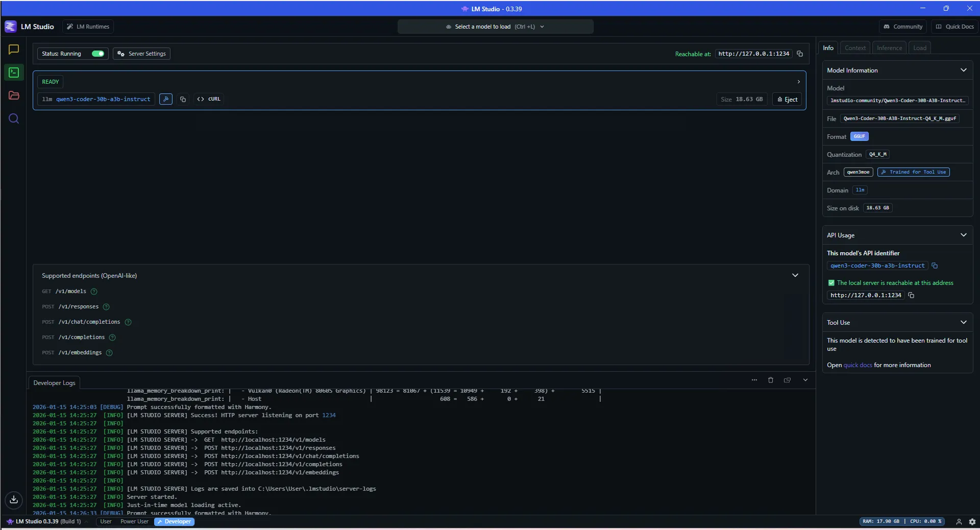Open quick docs link under Tool Use
The height and width of the screenshot is (530, 980).
point(857,365)
